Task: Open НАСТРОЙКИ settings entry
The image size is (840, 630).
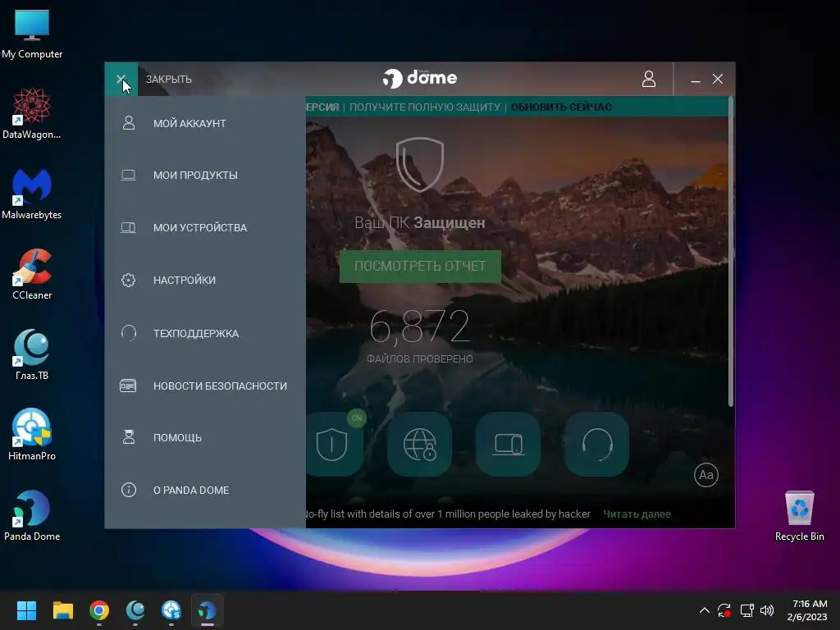Action: coord(185,281)
